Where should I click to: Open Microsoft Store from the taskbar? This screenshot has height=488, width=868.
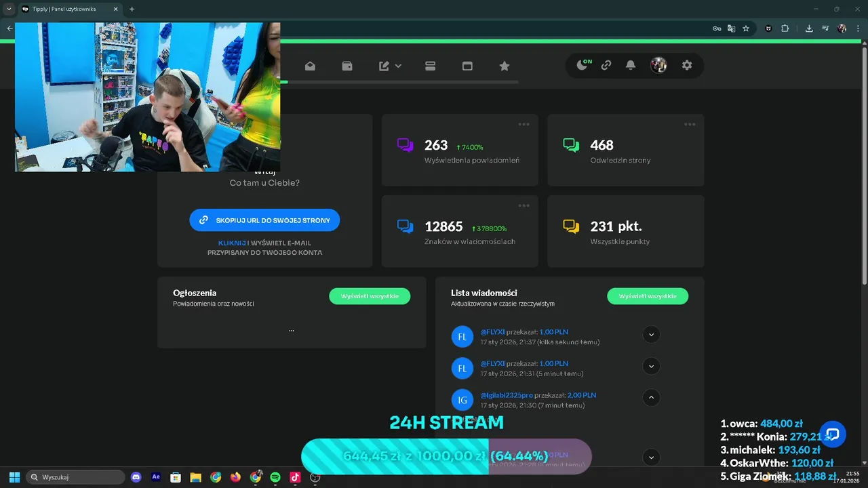pyautogui.click(x=176, y=477)
